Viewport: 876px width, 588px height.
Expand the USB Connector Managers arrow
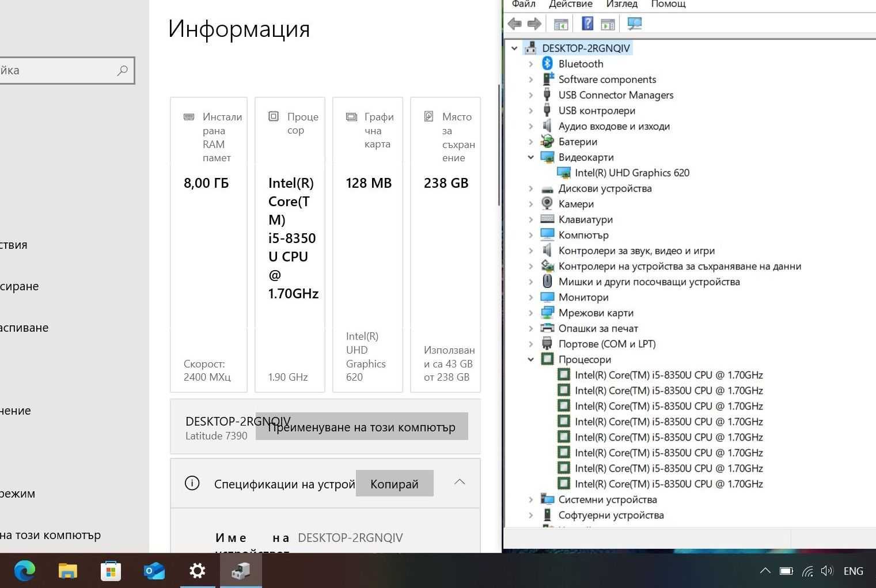531,95
